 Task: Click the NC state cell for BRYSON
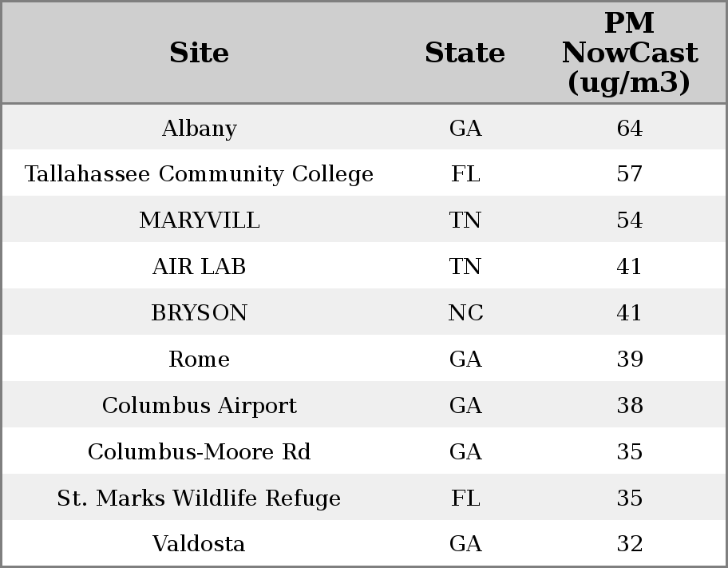(465, 312)
